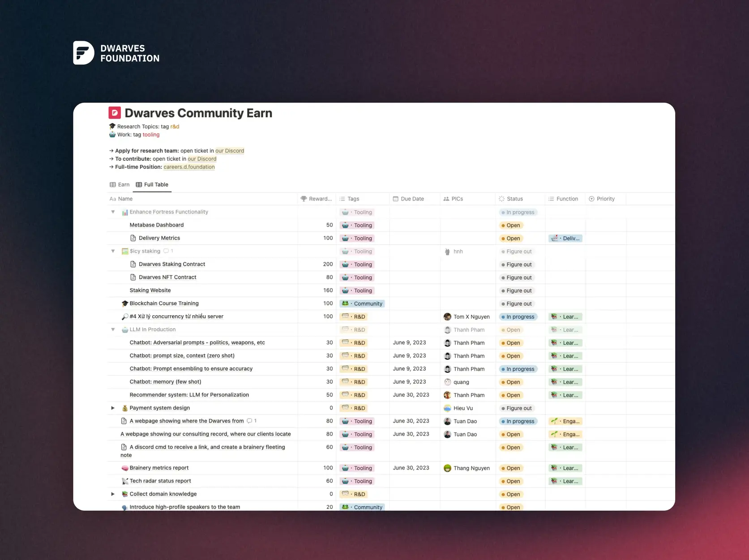Click the quang avatar in PICs column
This screenshot has width=749, height=560.
pyautogui.click(x=447, y=382)
